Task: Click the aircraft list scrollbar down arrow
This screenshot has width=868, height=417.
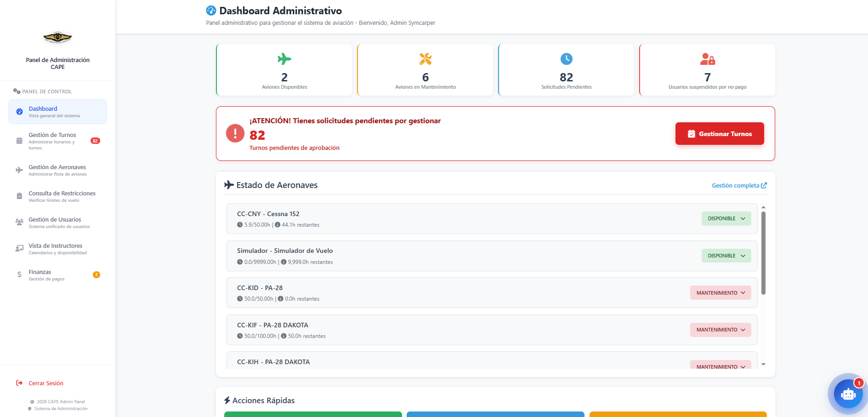Action: [x=763, y=364]
